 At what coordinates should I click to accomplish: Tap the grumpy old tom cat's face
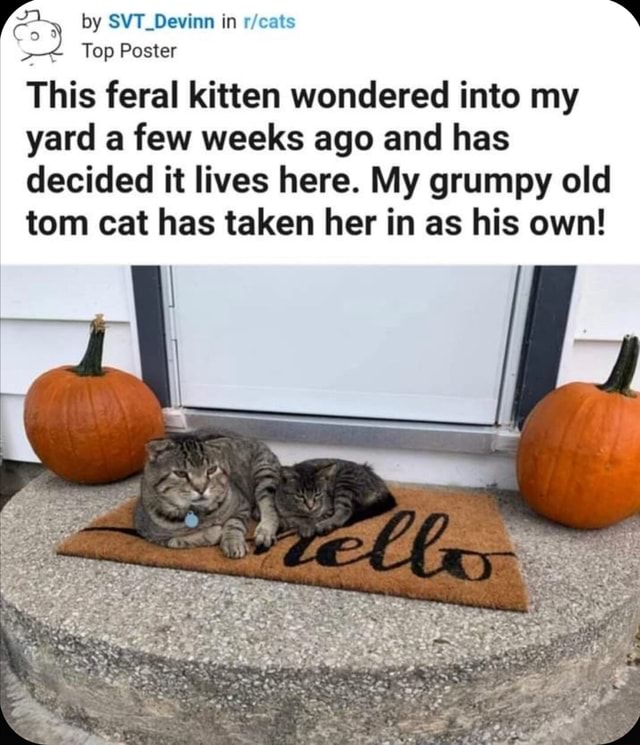tap(188, 475)
